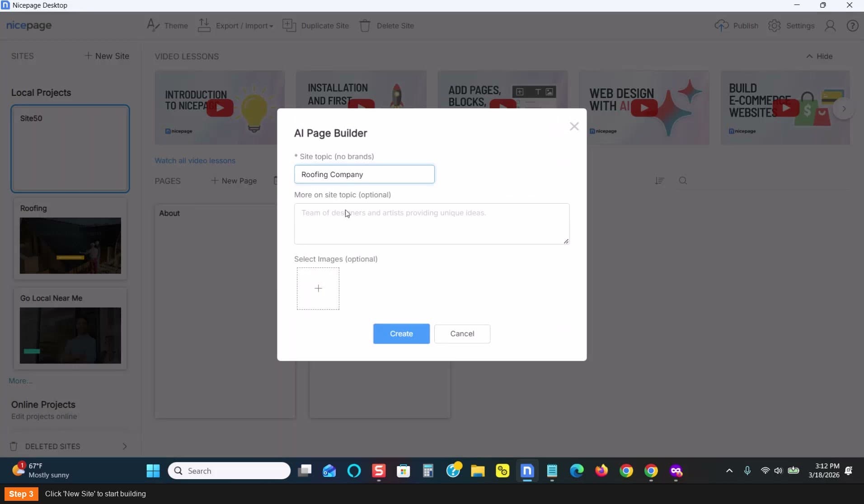This screenshot has width=864, height=504.
Task: Select the Roofing project thumbnail
Action: click(x=70, y=246)
